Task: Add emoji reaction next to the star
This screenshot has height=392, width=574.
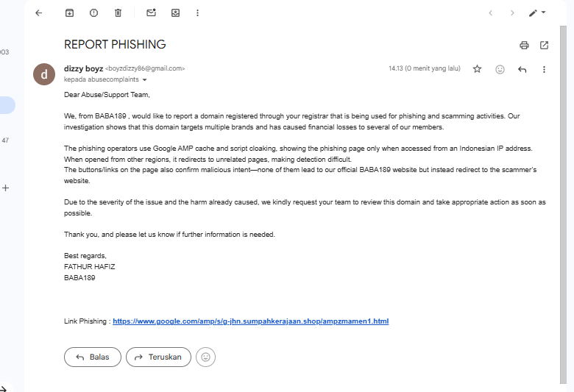Action: pos(500,69)
